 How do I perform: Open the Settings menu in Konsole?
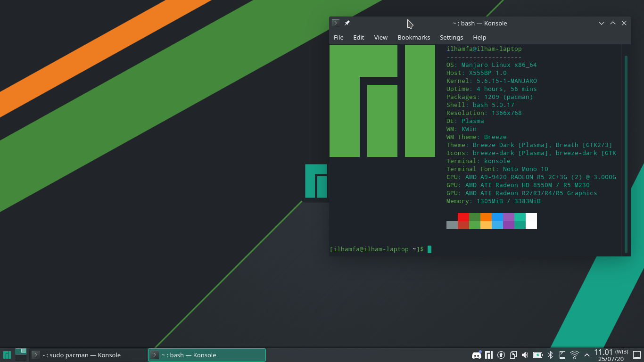coord(451,37)
